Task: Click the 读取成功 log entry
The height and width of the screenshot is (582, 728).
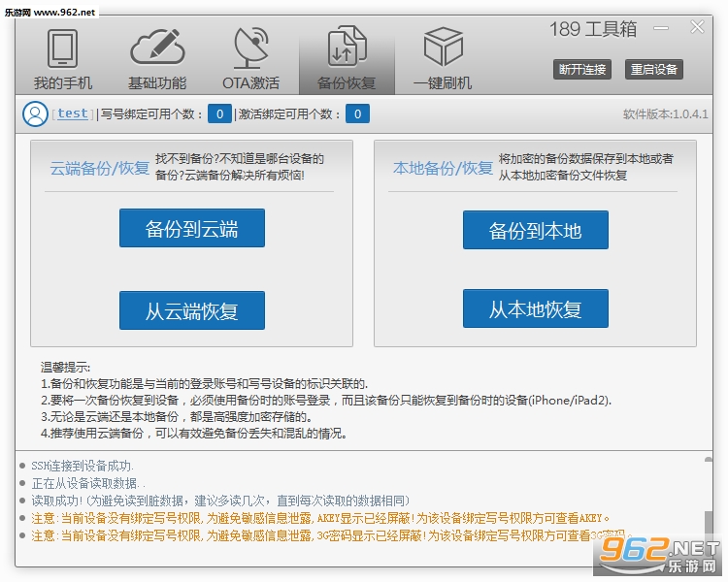Action: (x=220, y=501)
